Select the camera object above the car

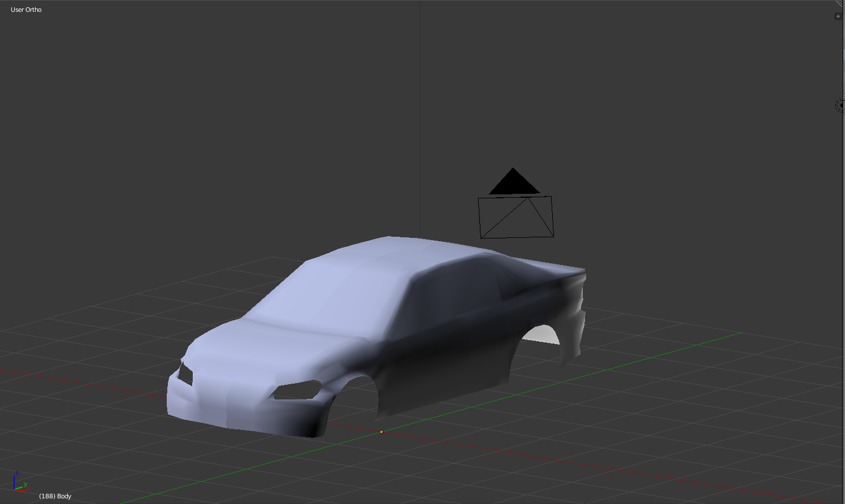(x=515, y=203)
